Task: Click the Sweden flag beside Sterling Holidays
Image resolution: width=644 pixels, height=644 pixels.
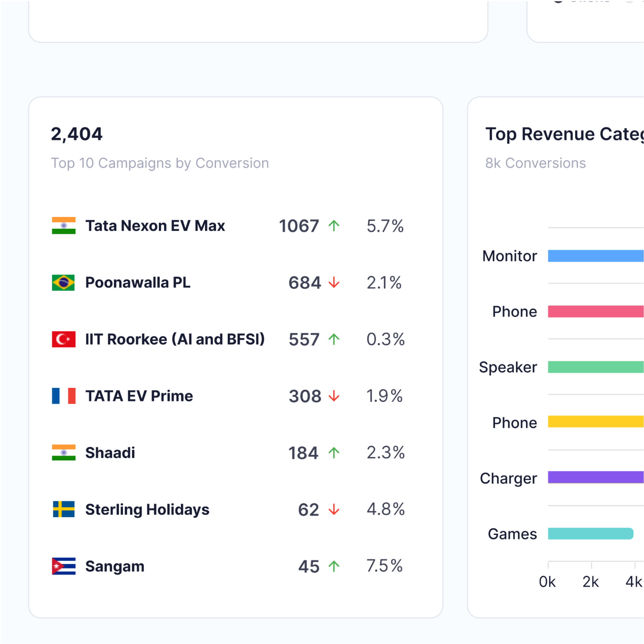Action: click(64, 509)
